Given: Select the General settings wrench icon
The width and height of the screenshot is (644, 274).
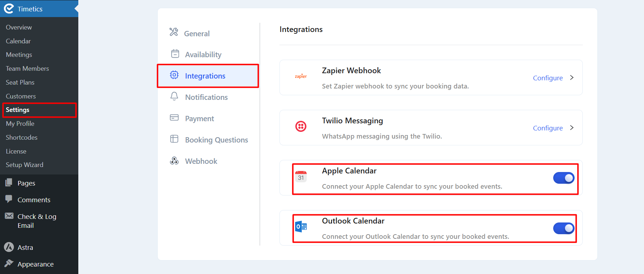Looking at the screenshot, I should click(x=174, y=33).
